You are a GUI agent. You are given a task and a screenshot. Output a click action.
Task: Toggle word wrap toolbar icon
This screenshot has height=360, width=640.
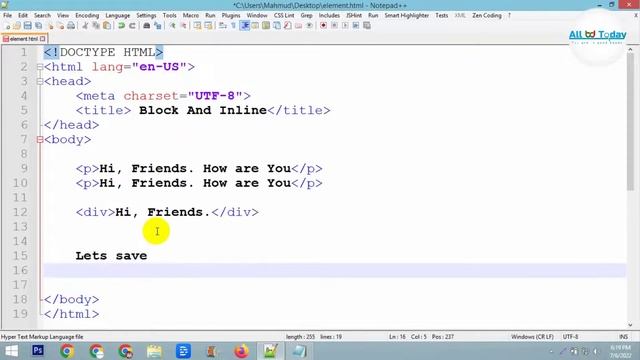click(x=223, y=26)
